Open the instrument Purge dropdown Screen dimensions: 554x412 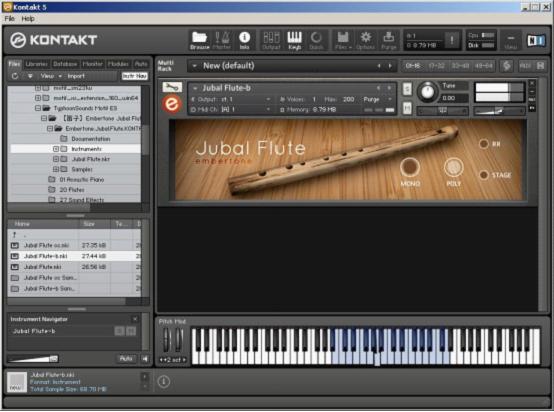click(x=390, y=100)
